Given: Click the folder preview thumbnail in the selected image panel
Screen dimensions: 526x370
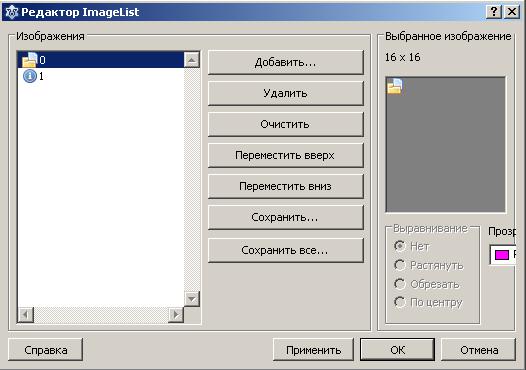Looking at the screenshot, I should point(394,87).
